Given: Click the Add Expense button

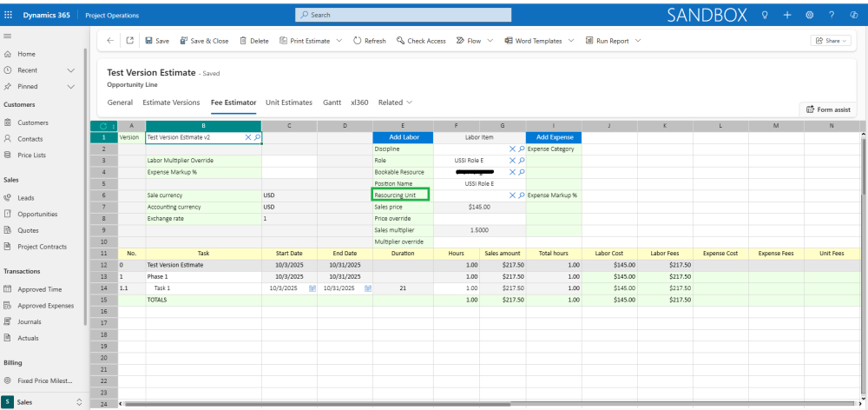Looking at the screenshot, I should tap(553, 137).
